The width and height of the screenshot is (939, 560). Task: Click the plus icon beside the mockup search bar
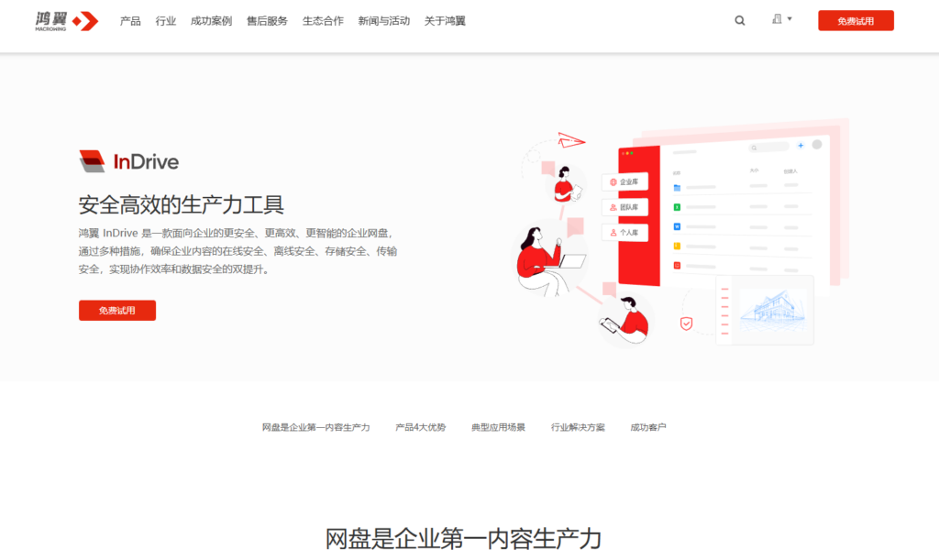pos(801,146)
